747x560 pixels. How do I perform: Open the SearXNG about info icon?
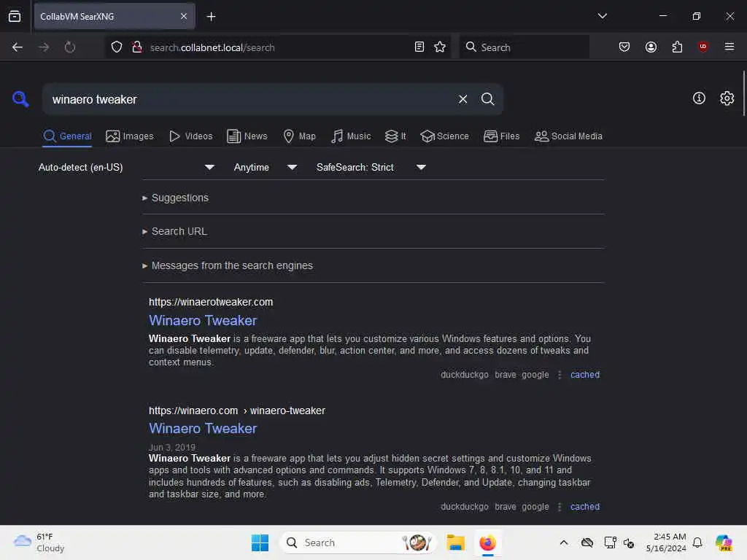pyautogui.click(x=698, y=98)
